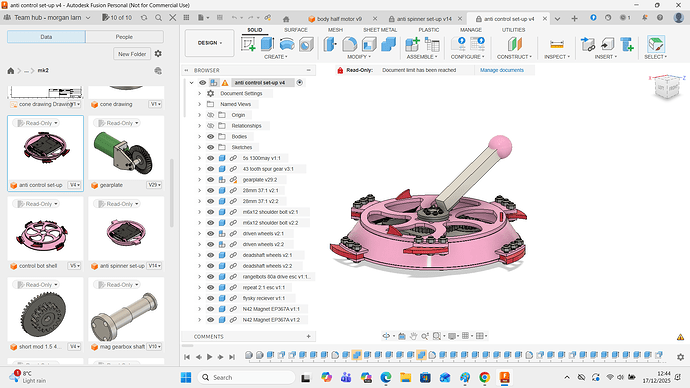Click the Measure inspect tool
Screen dimensions: 690x388
click(557, 44)
